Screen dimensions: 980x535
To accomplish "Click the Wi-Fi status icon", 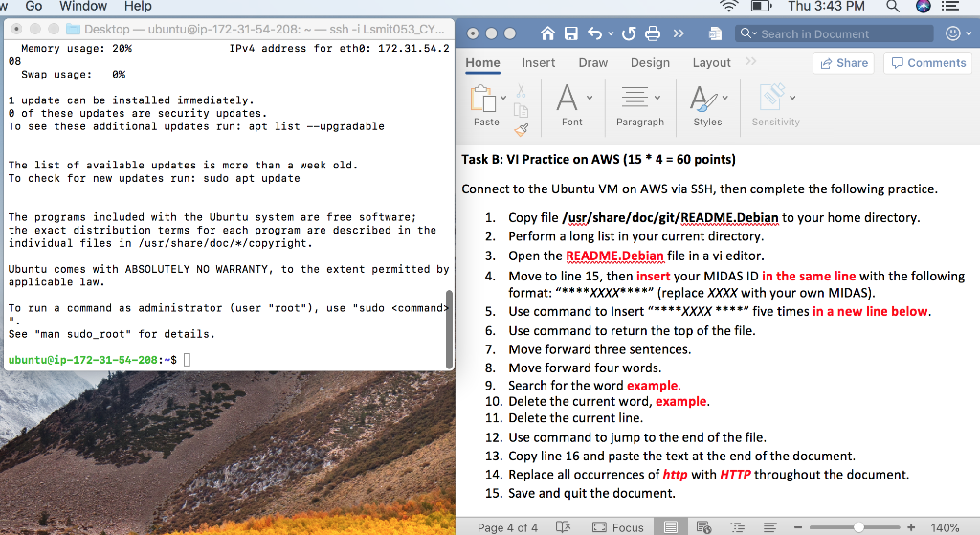I will [728, 7].
